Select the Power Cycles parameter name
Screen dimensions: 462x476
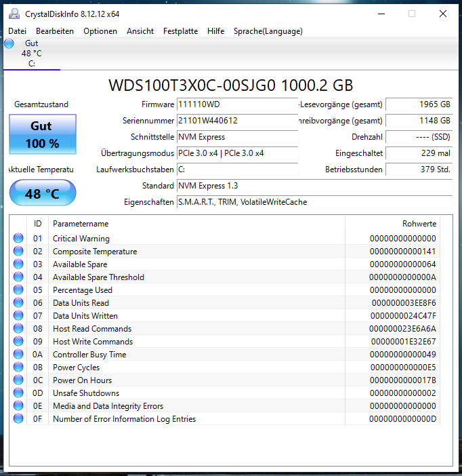76,368
